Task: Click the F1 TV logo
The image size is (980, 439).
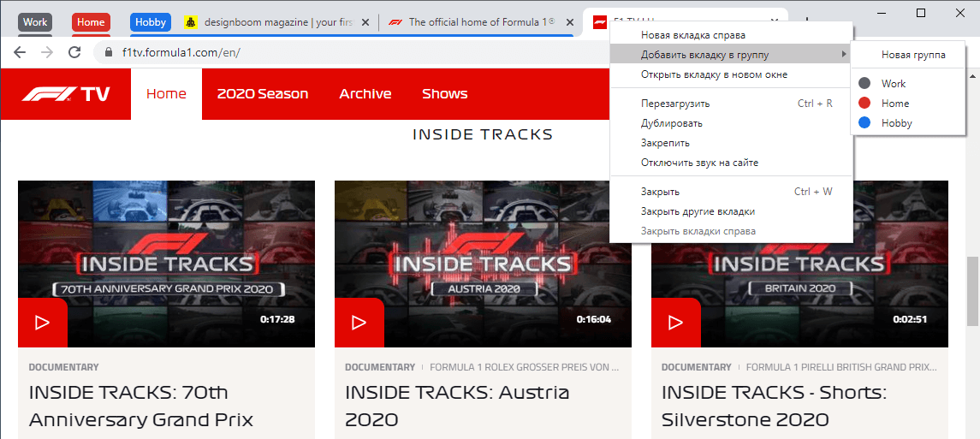Action: tap(66, 94)
